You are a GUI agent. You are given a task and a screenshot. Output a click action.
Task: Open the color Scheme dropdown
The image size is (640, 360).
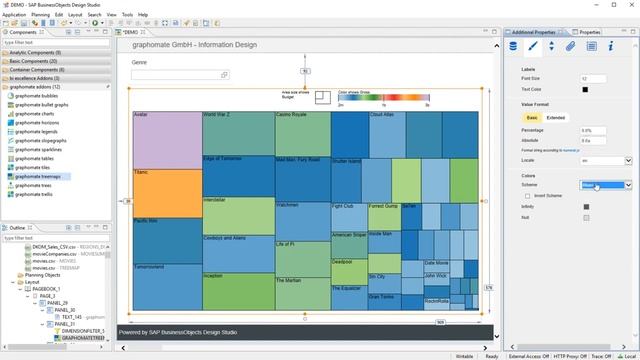[x=628, y=185]
